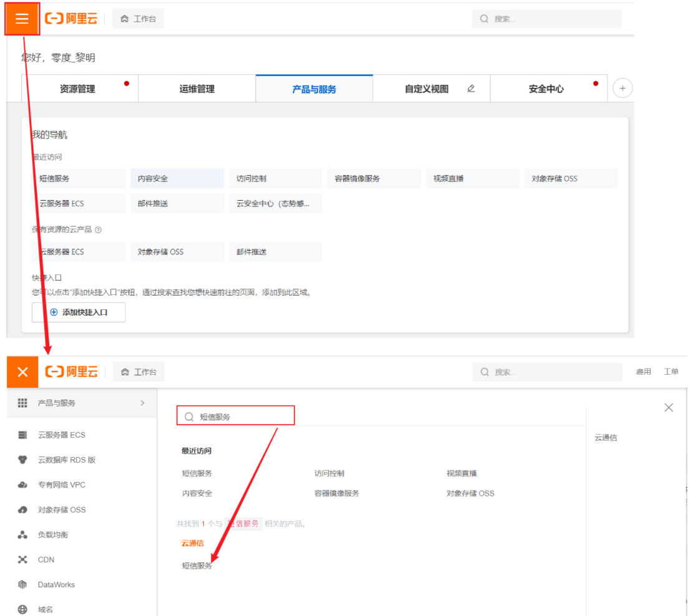Screen dimensions: 695x616
Task: Add a new tab with the round plus button
Action: (x=622, y=88)
